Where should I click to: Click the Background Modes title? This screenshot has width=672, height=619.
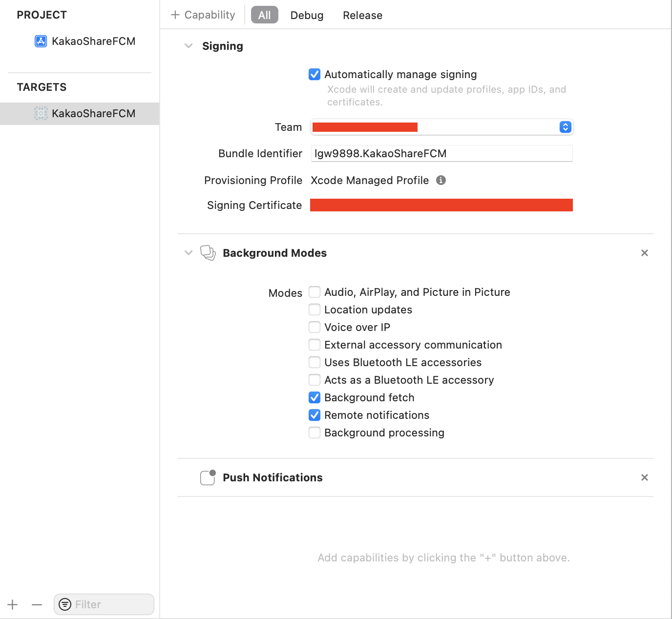tap(274, 253)
